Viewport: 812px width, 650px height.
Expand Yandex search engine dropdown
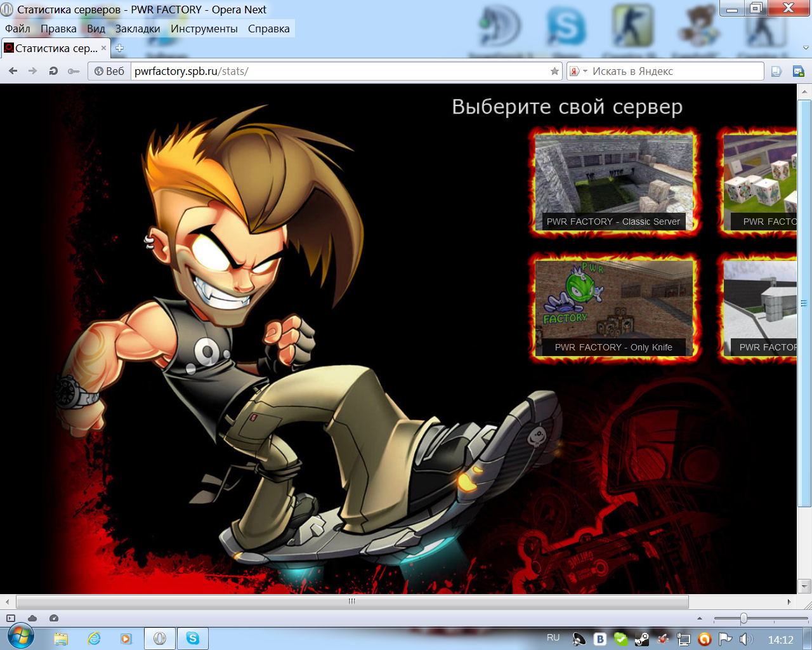[x=585, y=71]
